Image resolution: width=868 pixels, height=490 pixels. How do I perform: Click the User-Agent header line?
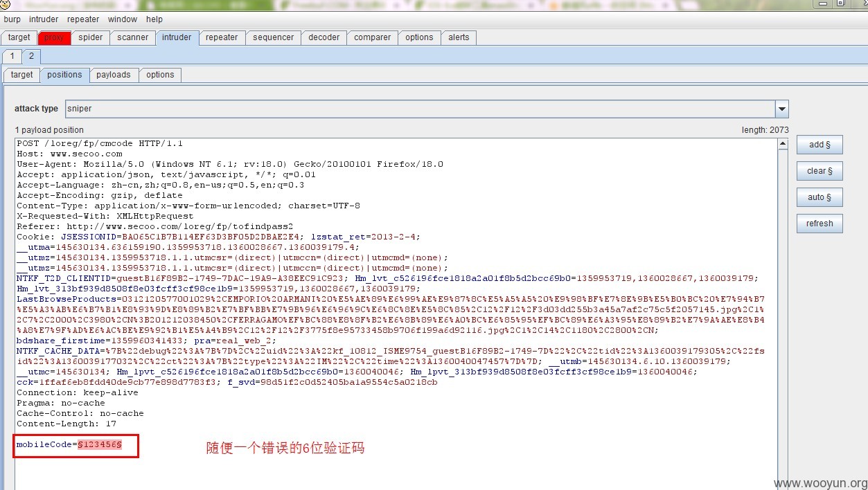pos(230,164)
